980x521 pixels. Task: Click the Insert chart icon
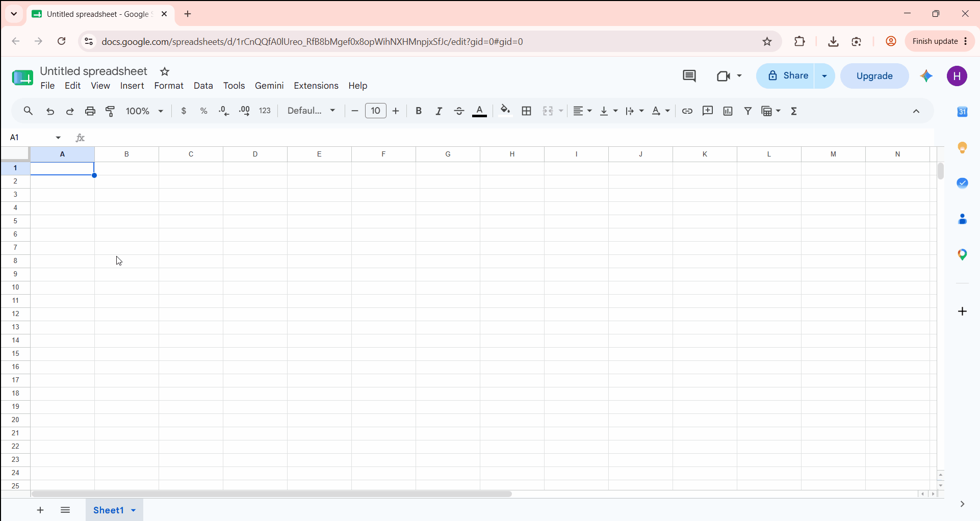coord(728,111)
